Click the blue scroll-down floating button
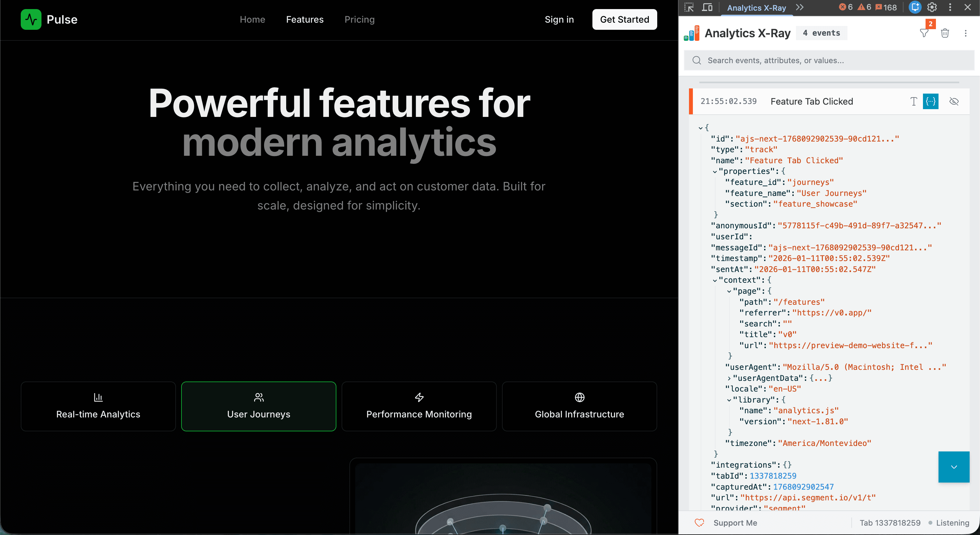The width and height of the screenshot is (980, 535). click(x=953, y=467)
